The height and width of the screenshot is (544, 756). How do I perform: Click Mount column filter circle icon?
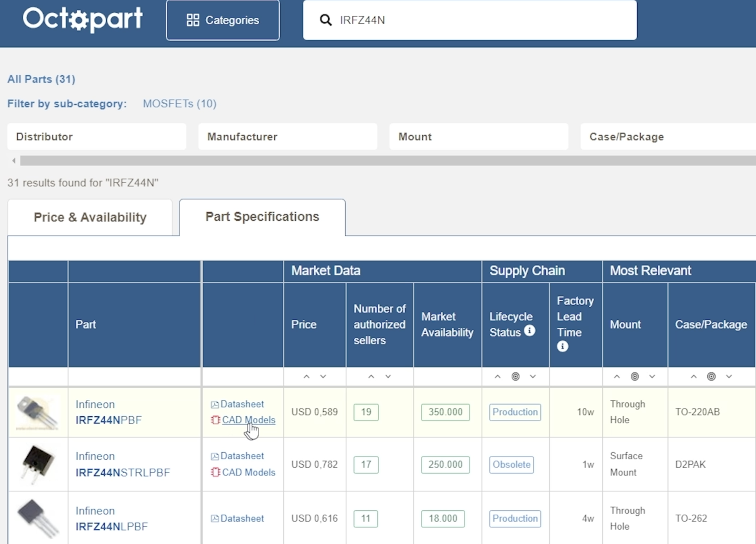635,377
